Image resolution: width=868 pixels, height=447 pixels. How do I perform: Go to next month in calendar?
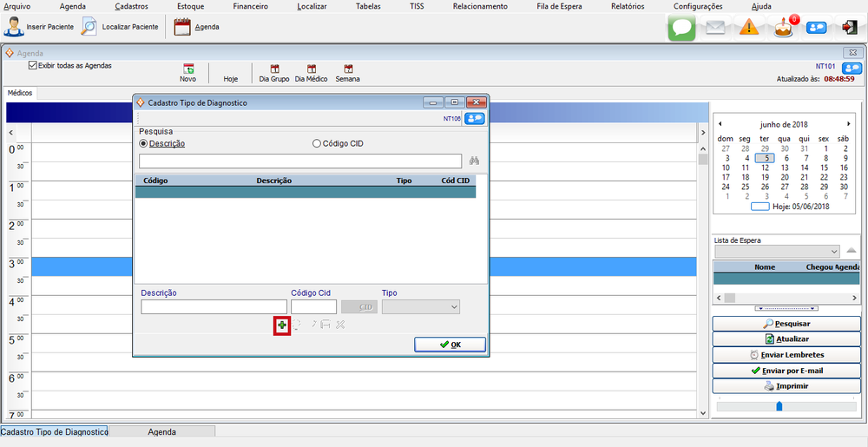(849, 124)
